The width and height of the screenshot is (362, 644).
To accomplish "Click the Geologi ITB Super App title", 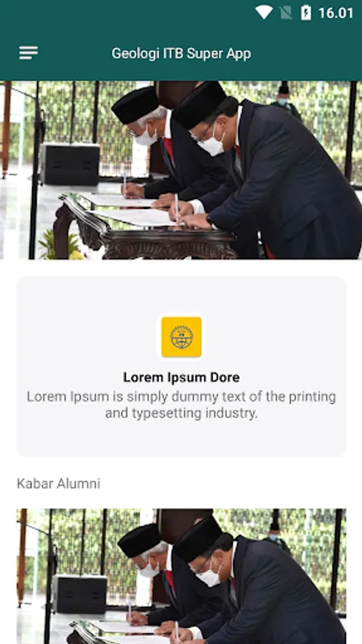I will click(181, 54).
